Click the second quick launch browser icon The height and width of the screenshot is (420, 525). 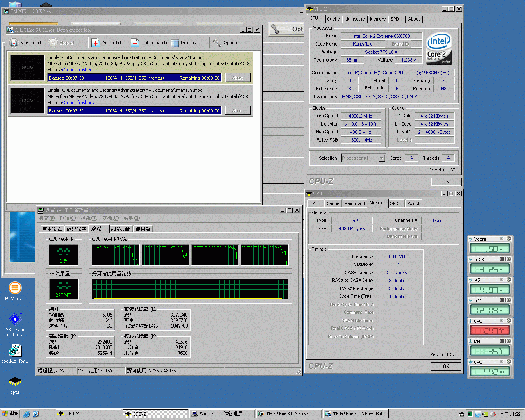[36, 414]
